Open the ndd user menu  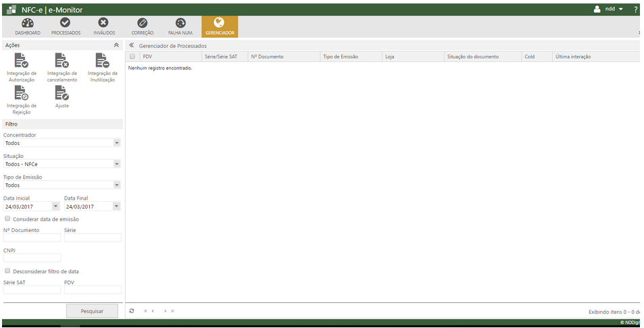[608, 9]
